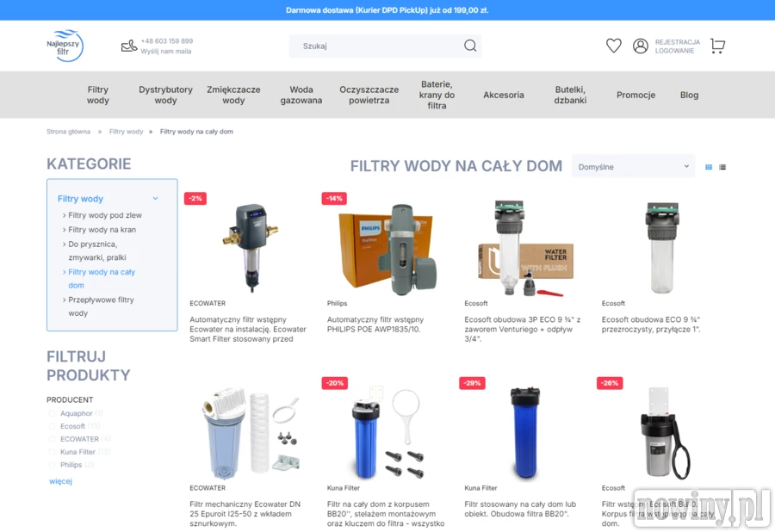The image size is (775, 532).
Task: Click the Najlepszy filtr logo
Action: click(x=65, y=46)
